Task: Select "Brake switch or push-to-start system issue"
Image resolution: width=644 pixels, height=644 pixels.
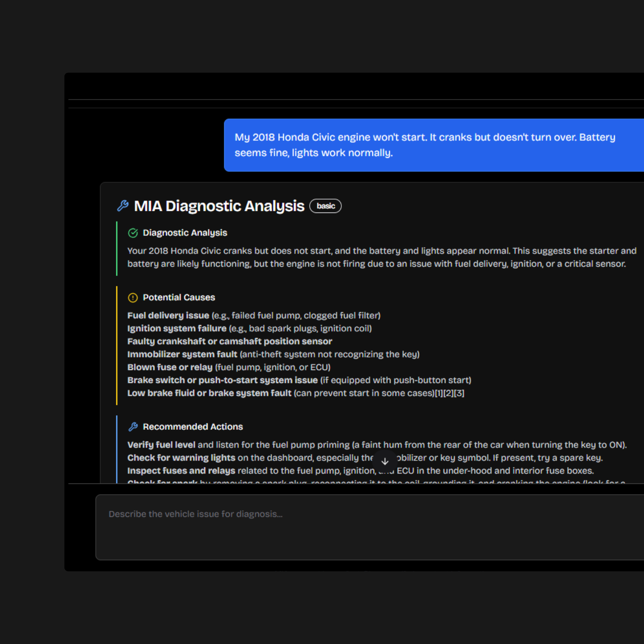Action: (x=222, y=380)
